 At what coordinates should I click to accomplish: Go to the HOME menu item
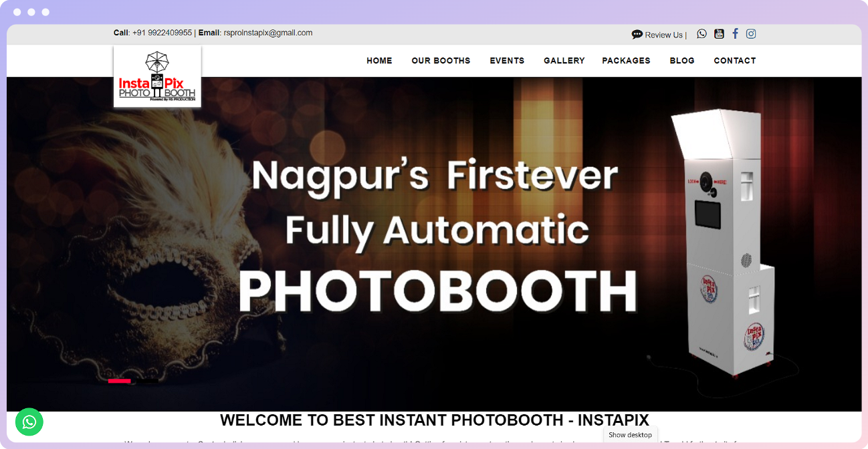[x=379, y=61]
